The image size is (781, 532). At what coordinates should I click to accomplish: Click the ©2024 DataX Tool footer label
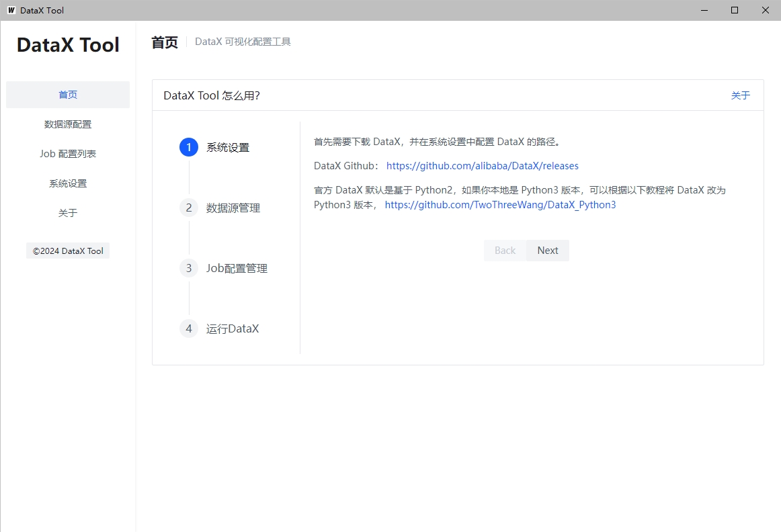coord(68,251)
